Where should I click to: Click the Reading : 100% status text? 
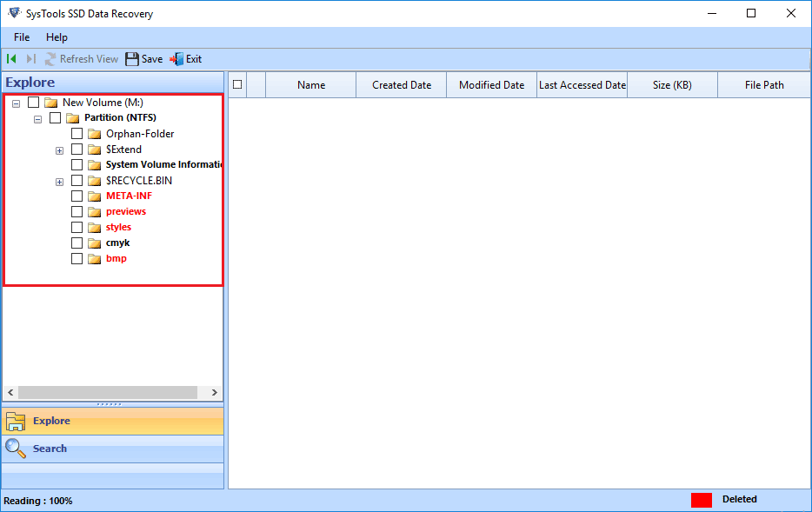(37, 501)
